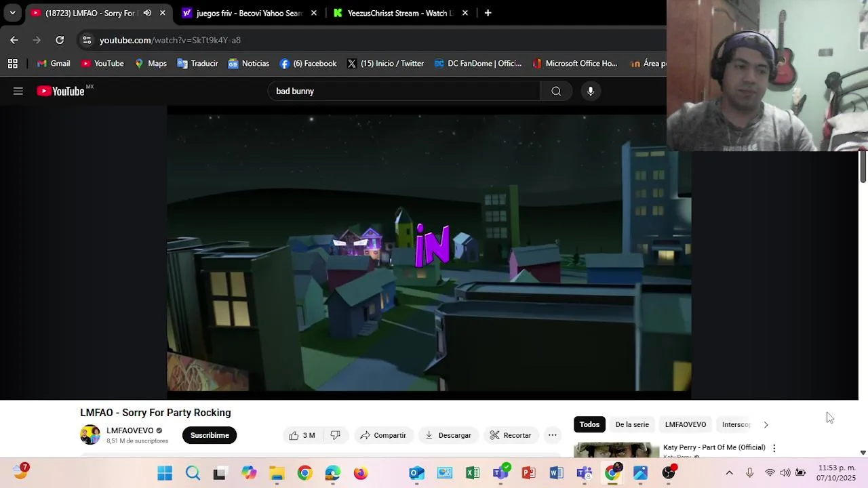Open the Katy Perry video thumbnail
This screenshot has height=488, width=868.
click(x=616, y=450)
